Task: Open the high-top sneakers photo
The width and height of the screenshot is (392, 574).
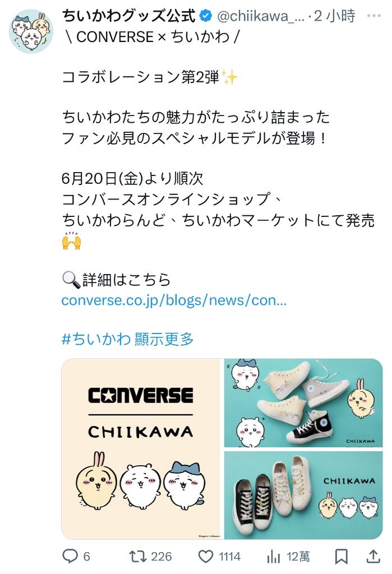Action: click(x=303, y=403)
